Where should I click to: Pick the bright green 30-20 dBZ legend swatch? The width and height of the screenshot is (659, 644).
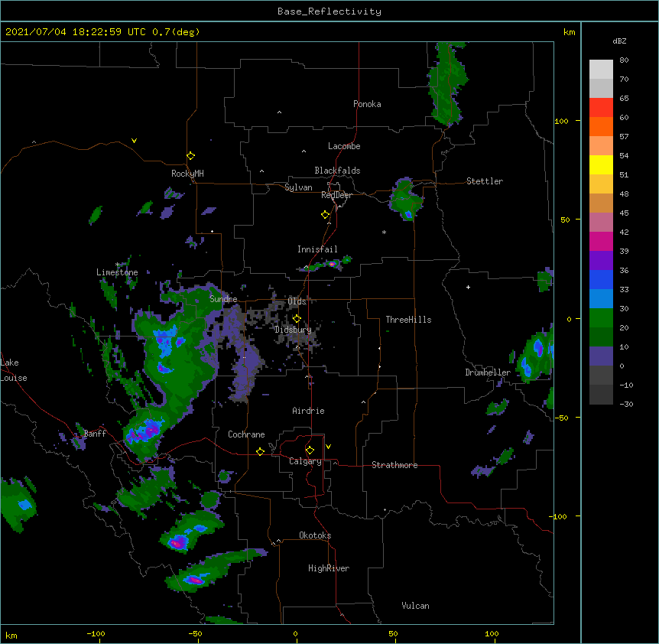[601, 318]
